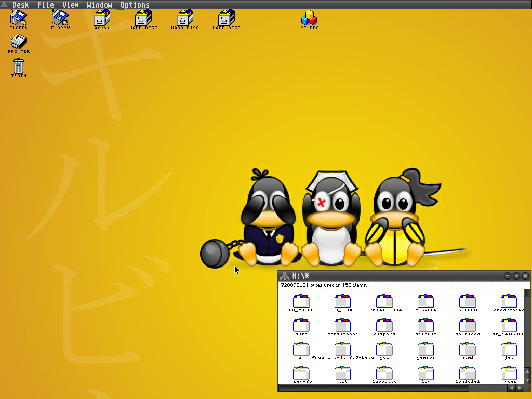Maximize the H:\* window with plus button
Image resolution: width=532 pixels, height=399 pixels.
pos(516,276)
